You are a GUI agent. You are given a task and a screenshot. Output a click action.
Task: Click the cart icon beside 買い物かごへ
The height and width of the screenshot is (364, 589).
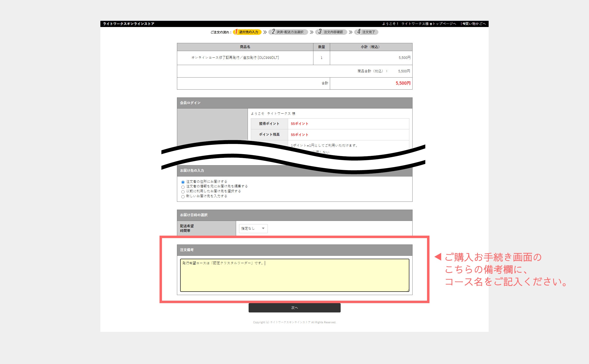(x=464, y=24)
